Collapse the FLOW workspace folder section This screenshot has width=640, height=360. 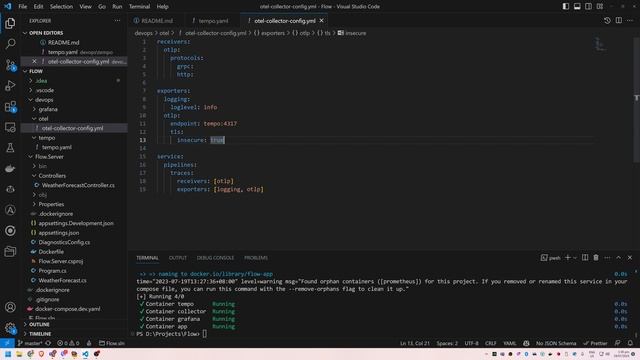coord(36,71)
